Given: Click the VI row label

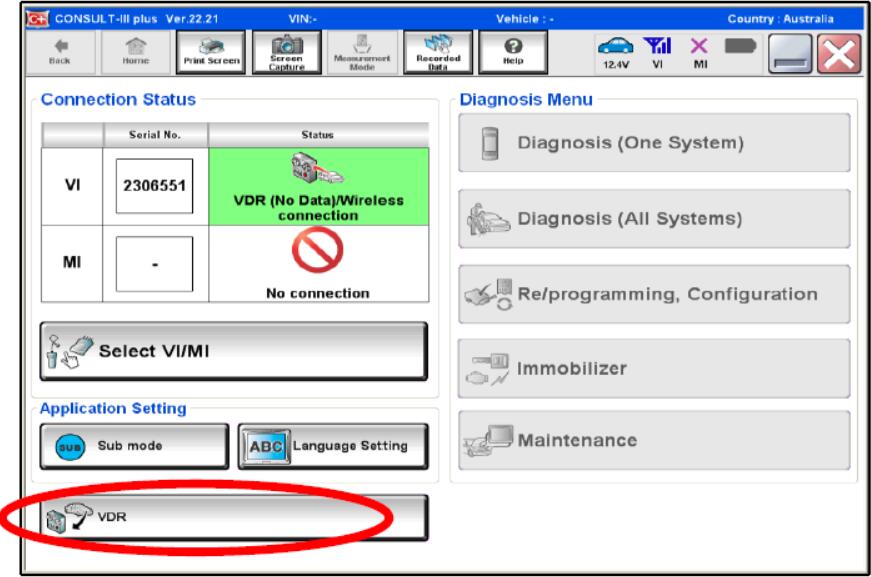Looking at the screenshot, I should pos(72,185).
